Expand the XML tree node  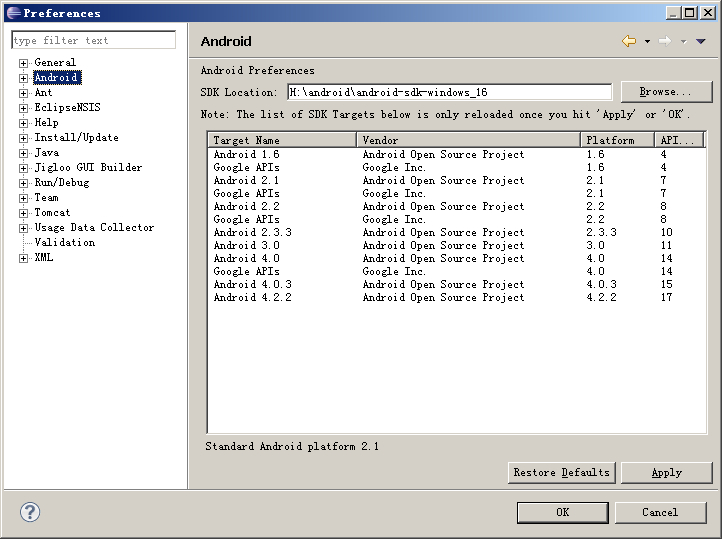23,258
